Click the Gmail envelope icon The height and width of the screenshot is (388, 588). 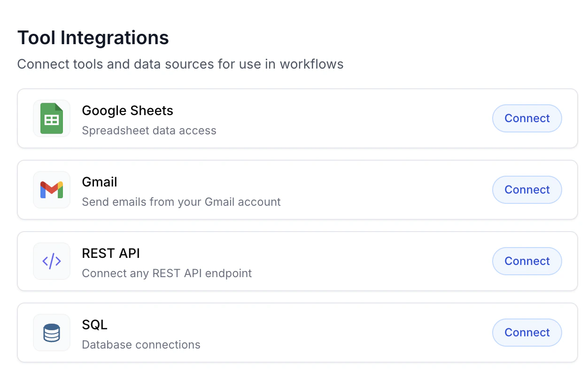(52, 190)
